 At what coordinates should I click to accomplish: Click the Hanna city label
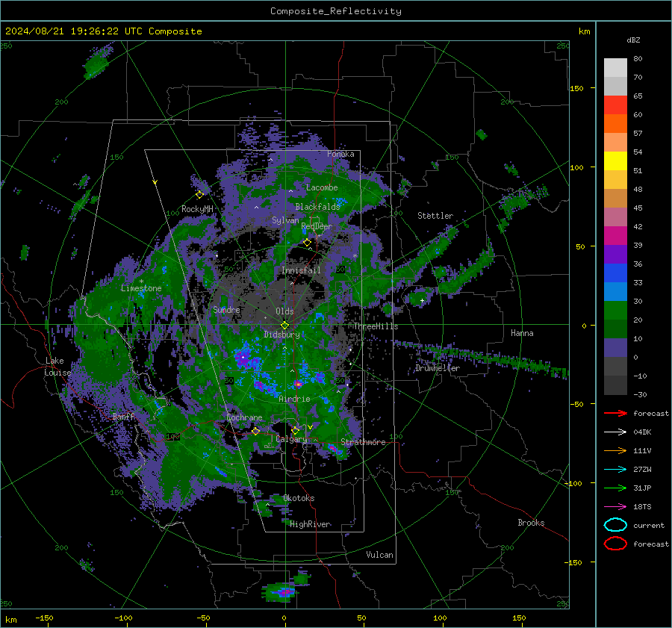click(522, 333)
